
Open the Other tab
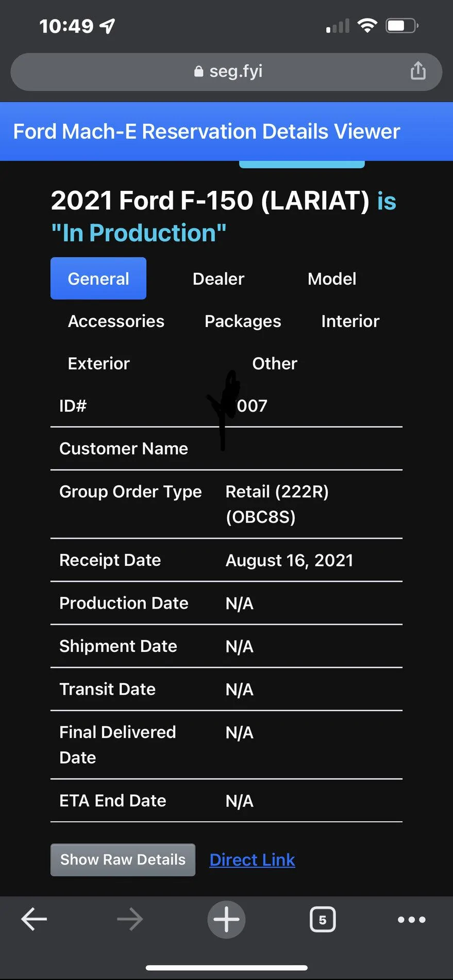(274, 363)
